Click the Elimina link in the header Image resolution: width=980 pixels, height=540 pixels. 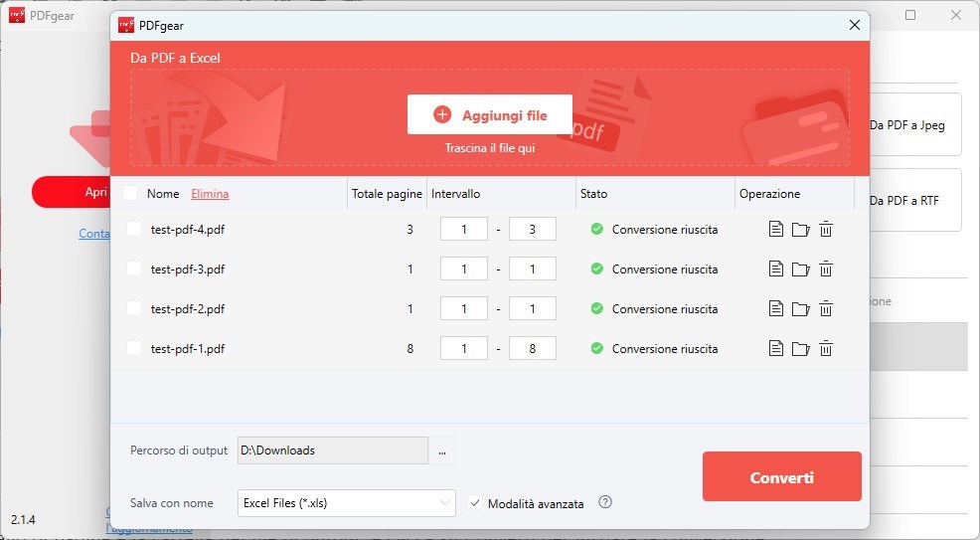pos(210,194)
